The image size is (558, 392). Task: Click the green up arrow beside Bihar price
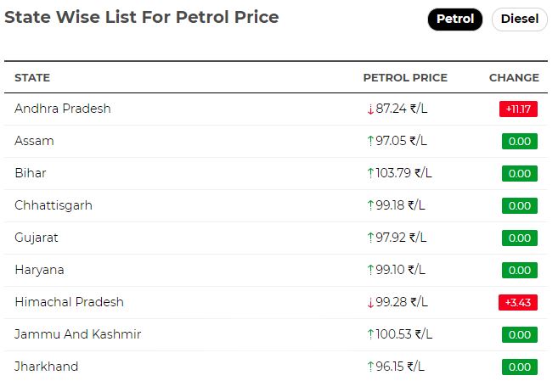(370, 173)
